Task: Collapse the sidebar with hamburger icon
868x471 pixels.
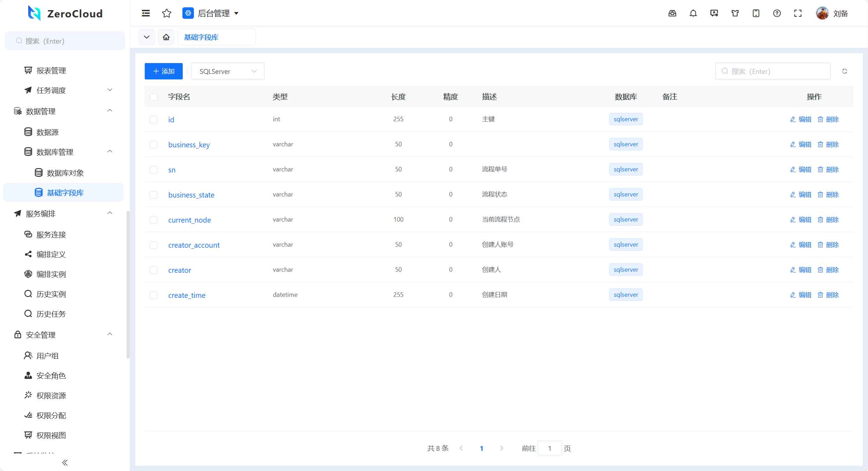Action: click(x=146, y=13)
